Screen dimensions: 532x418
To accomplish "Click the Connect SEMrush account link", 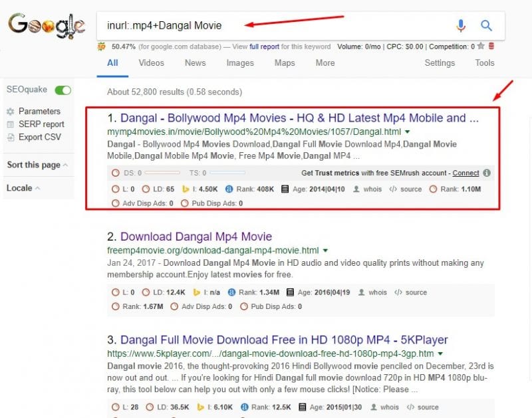I will pyautogui.click(x=465, y=173).
